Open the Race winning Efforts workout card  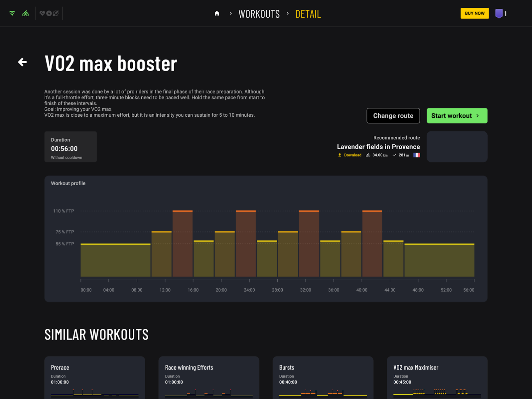pos(209,377)
